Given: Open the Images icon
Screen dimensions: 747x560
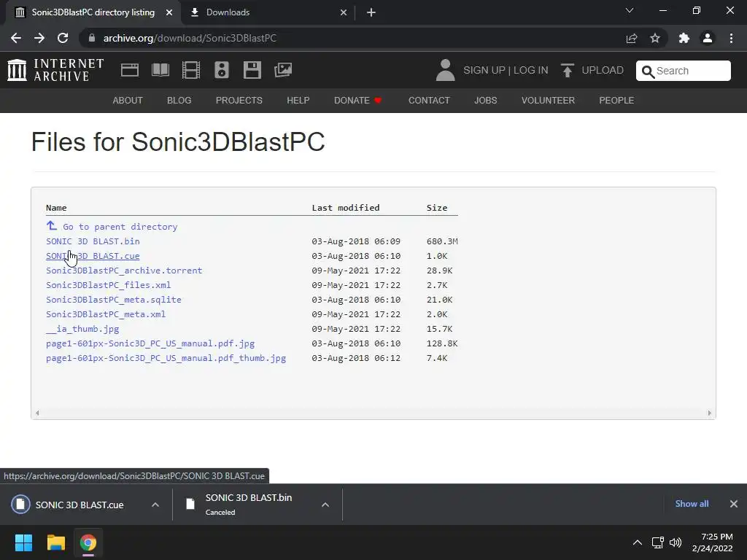Looking at the screenshot, I should (283, 70).
